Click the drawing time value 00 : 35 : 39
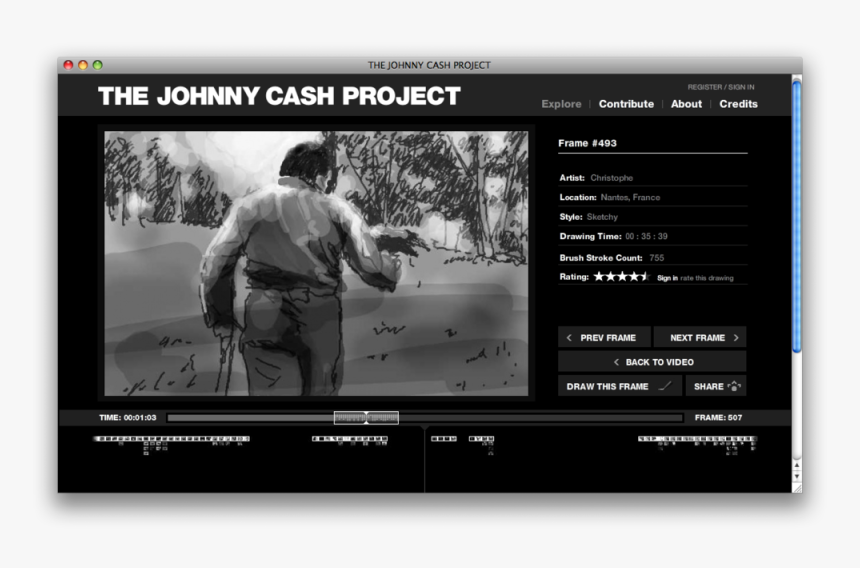The height and width of the screenshot is (568, 860). pos(646,236)
